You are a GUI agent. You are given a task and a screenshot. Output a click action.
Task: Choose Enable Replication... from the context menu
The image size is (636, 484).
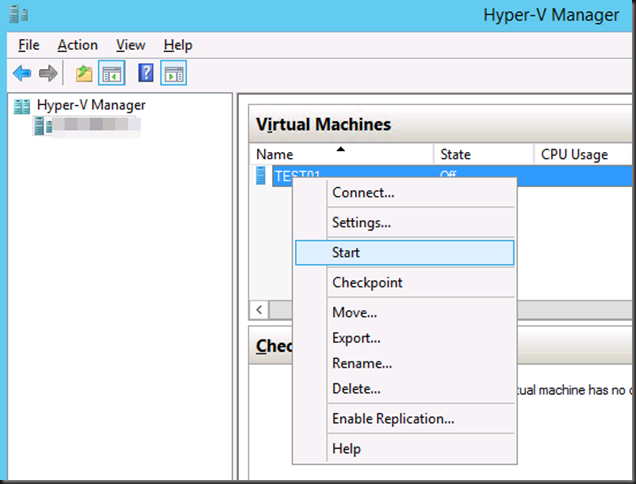point(405,419)
